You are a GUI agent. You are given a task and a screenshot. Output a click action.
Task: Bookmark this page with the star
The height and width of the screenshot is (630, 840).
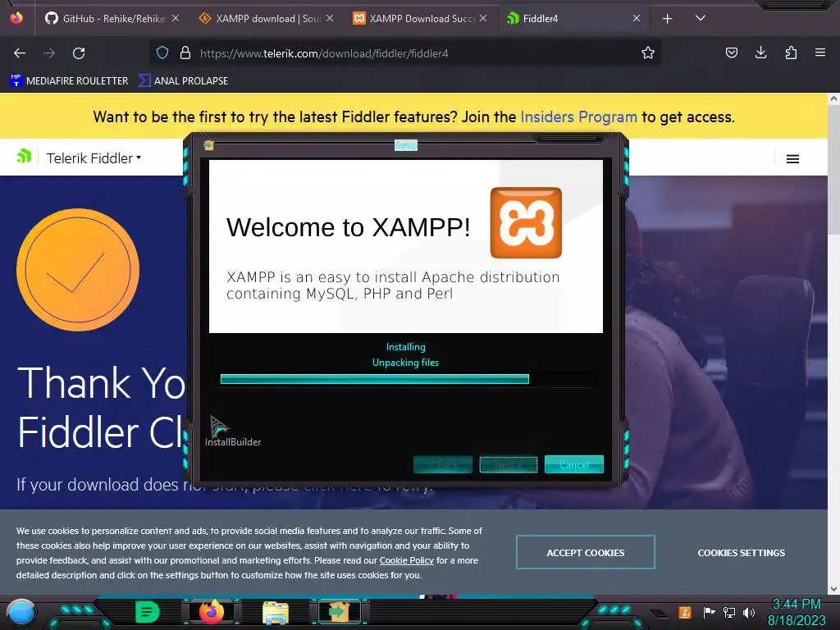(x=648, y=52)
